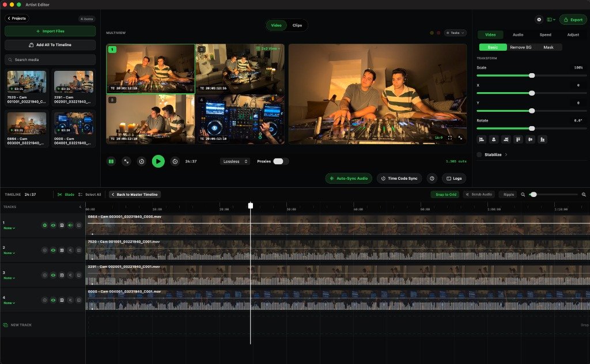Click Import Files button
590x364 pixels.
click(50, 31)
